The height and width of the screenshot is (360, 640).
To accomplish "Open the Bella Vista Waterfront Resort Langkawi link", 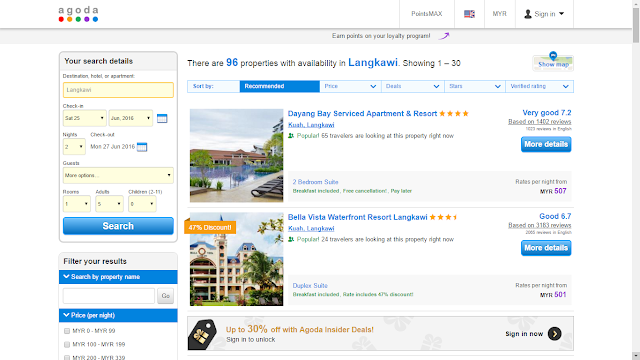I will [x=358, y=218].
